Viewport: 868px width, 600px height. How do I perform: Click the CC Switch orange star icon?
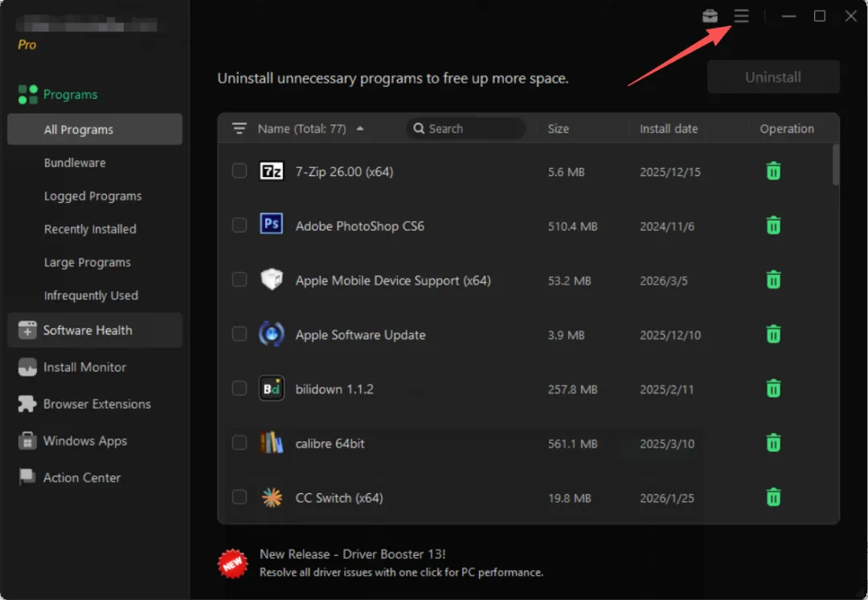click(272, 498)
